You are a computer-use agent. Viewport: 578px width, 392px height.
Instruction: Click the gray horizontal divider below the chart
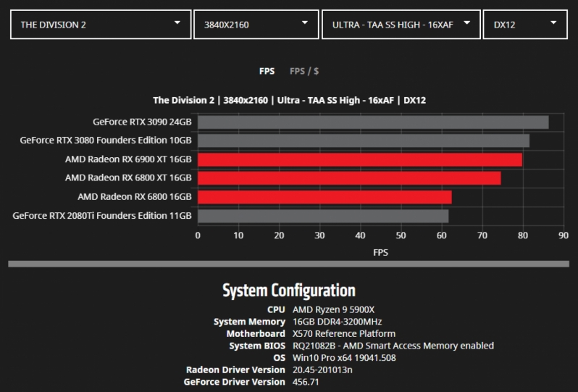tap(288, 264)
